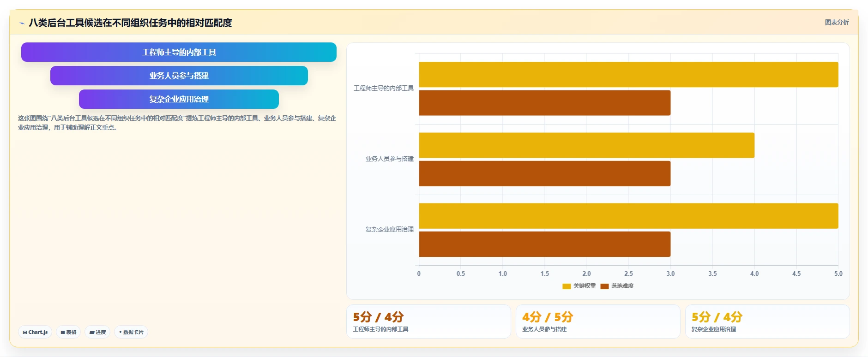Click the brown 落地难度 bar for 复杂企业应用治理
868x357 pixels.
tap(545, 244)
